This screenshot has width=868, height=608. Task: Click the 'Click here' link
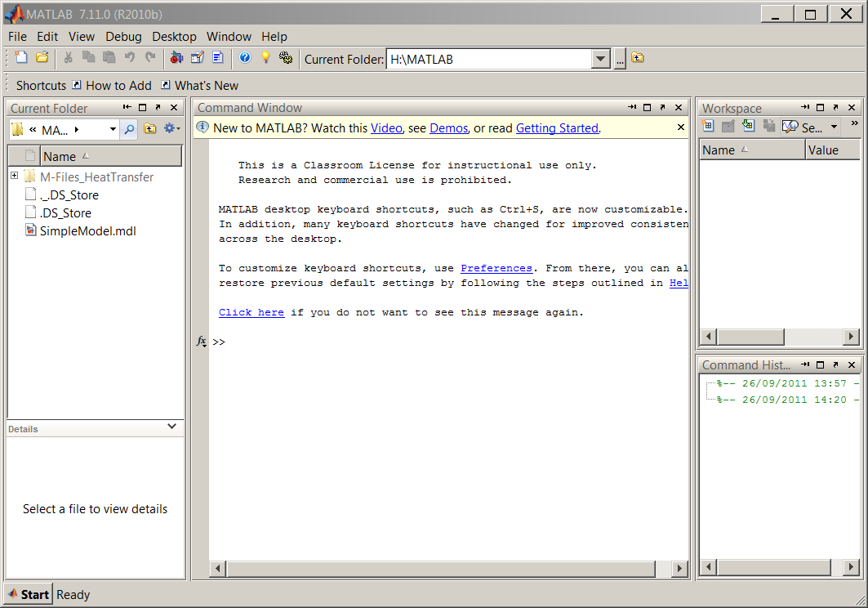coord(251,312)
